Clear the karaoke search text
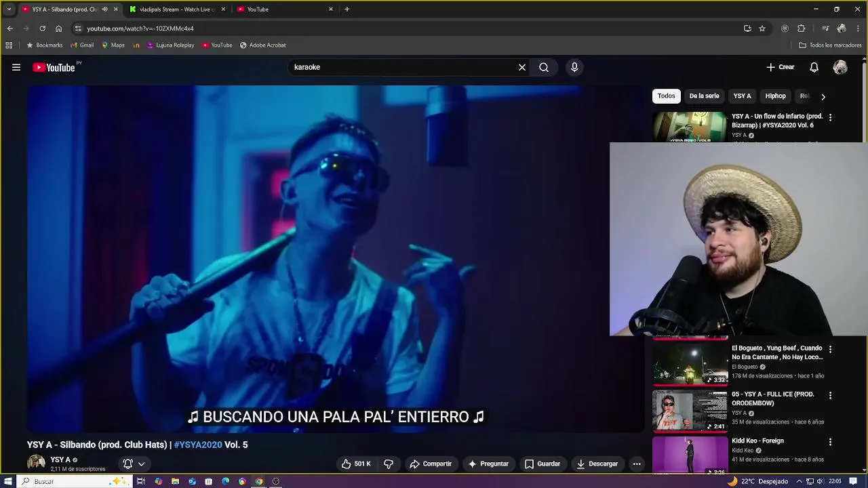 click(522, 67)
